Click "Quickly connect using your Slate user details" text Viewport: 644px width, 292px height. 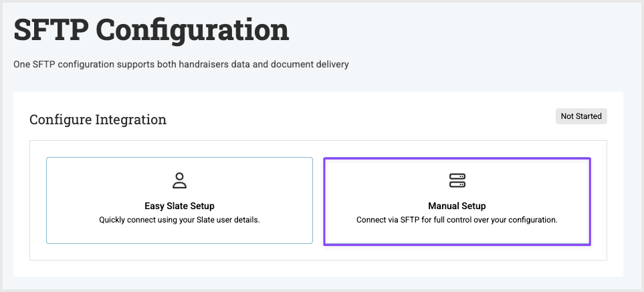(179, 219)
